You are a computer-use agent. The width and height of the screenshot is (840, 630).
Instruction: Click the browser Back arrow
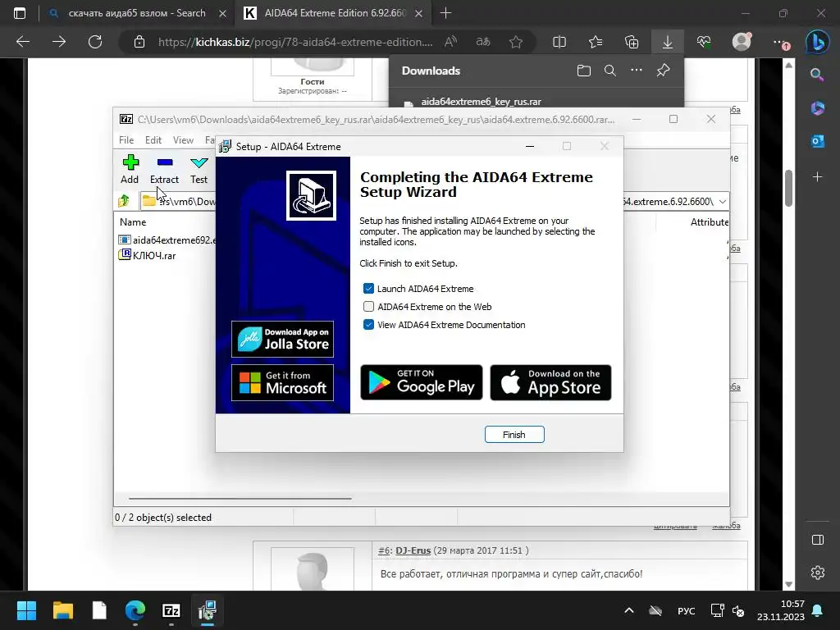point(23,42)
